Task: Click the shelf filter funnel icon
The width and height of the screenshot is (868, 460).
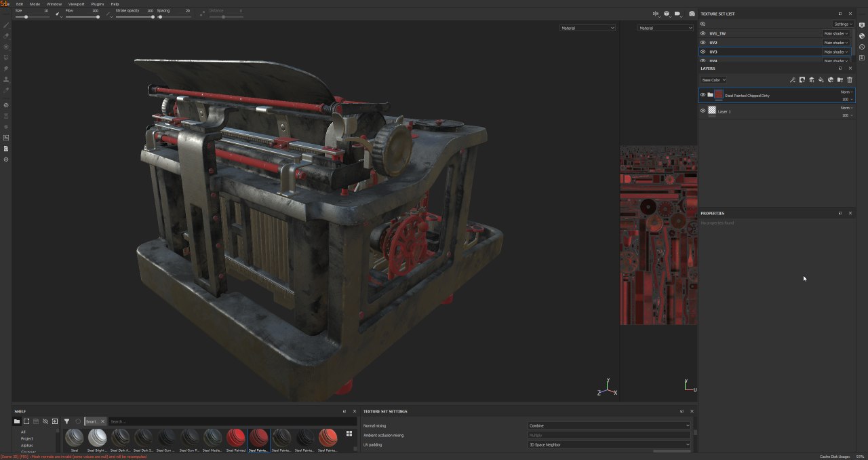Action: 66,421
